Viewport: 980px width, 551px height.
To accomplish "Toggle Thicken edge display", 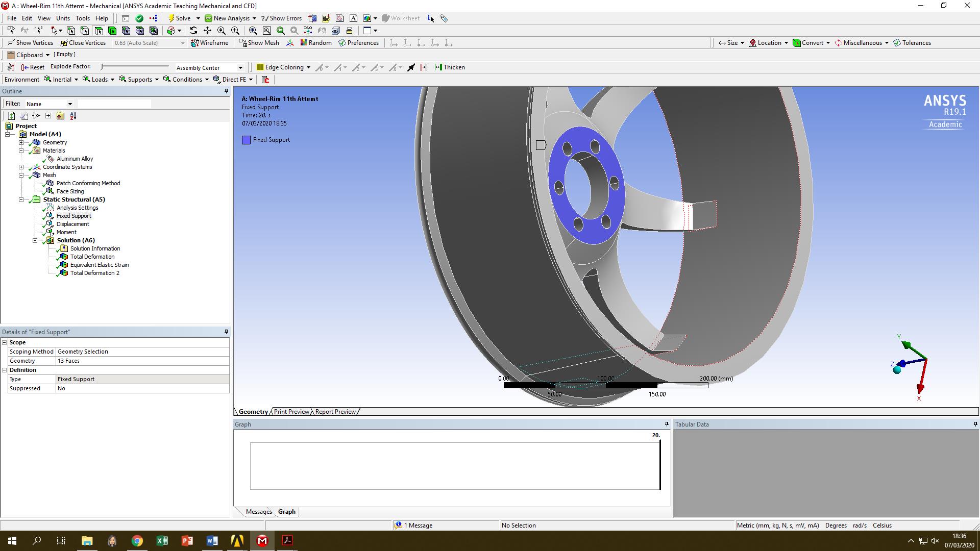I will [x=450, y=67].
